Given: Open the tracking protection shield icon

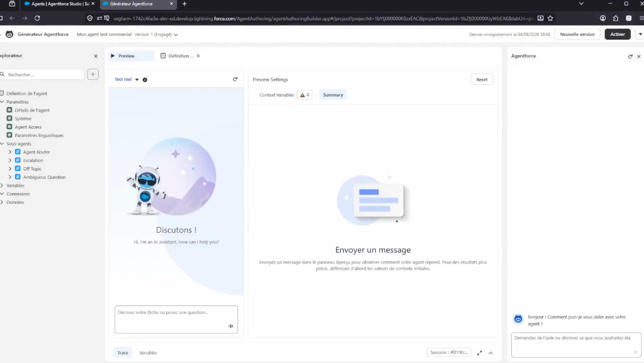Looking at the screenshot, I should 90,18.
